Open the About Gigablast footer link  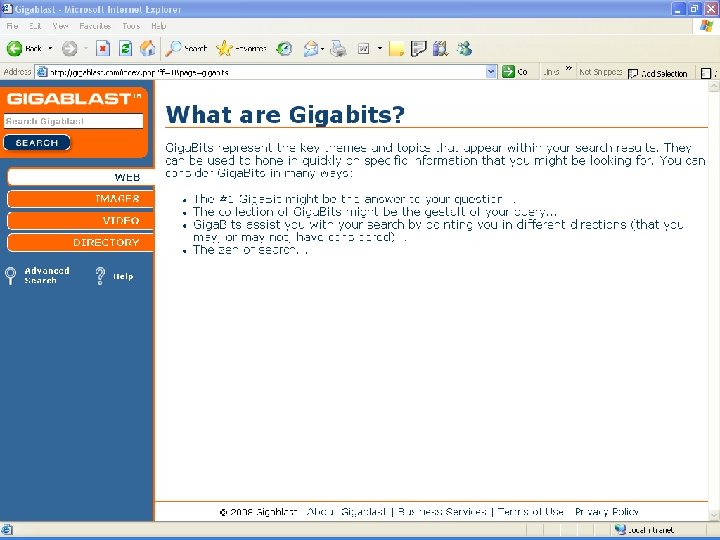[x=347, y=512]
